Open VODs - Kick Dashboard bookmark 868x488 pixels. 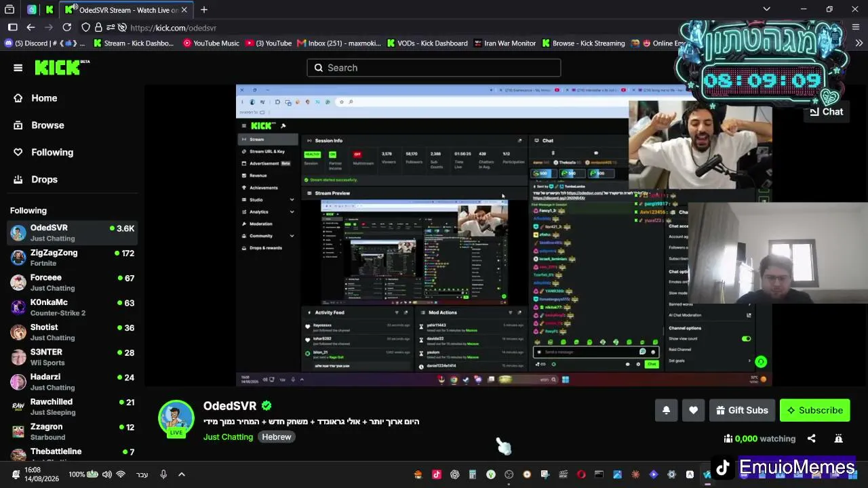[427, 43]
